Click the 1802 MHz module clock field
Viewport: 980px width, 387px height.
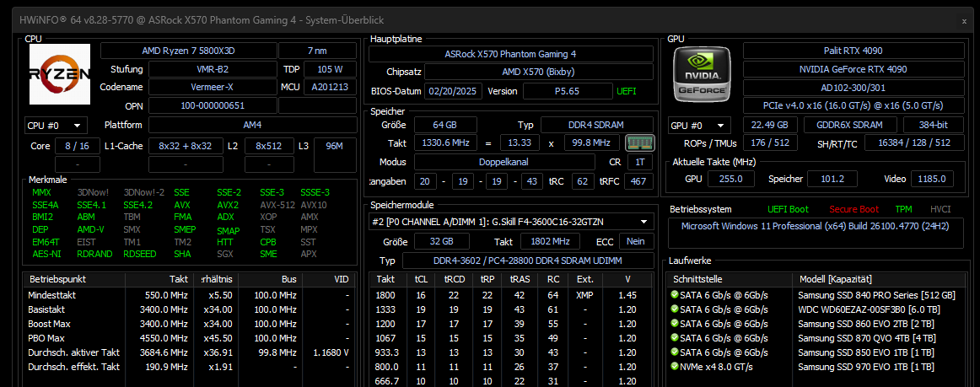548,241
